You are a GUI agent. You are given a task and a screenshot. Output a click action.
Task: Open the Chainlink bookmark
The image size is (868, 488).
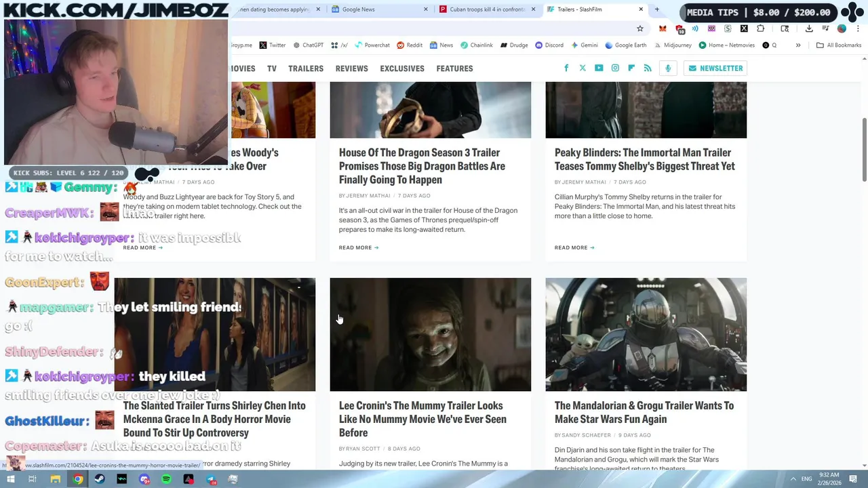click(x=477, y=45)
